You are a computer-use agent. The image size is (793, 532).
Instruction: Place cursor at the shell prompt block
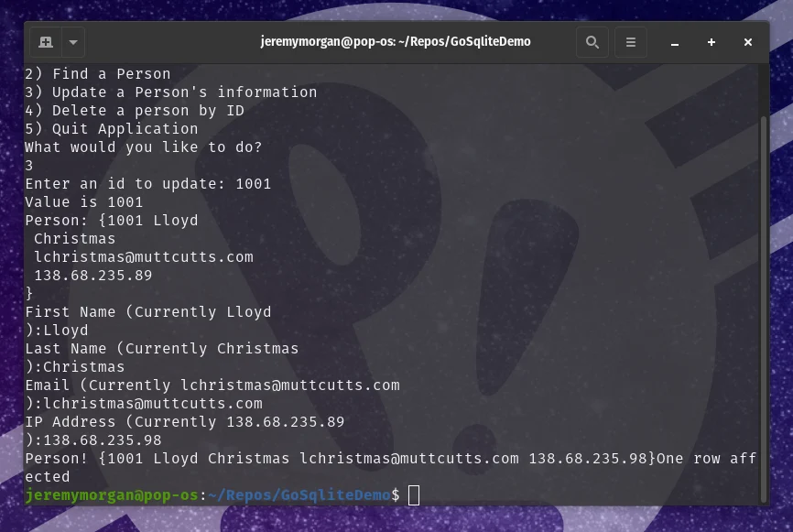click(414, 495)
